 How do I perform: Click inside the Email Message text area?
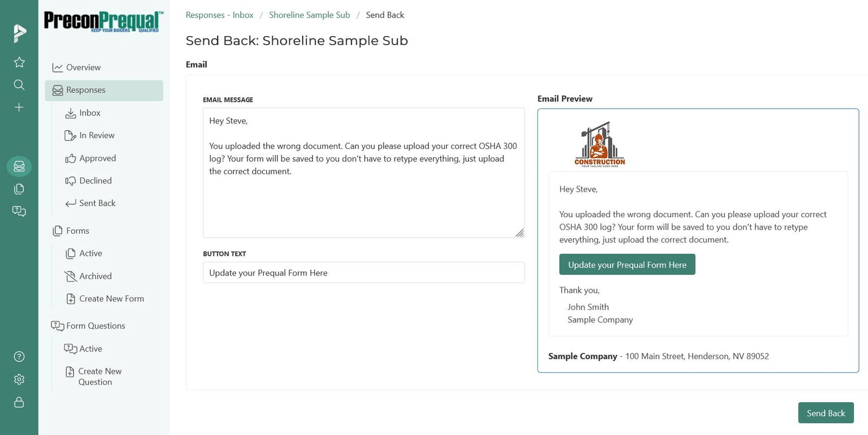pos(364,173)
